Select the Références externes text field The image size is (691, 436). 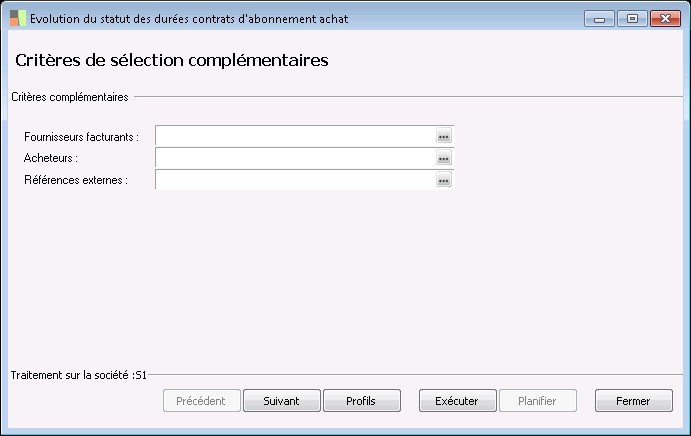point(295,180)
